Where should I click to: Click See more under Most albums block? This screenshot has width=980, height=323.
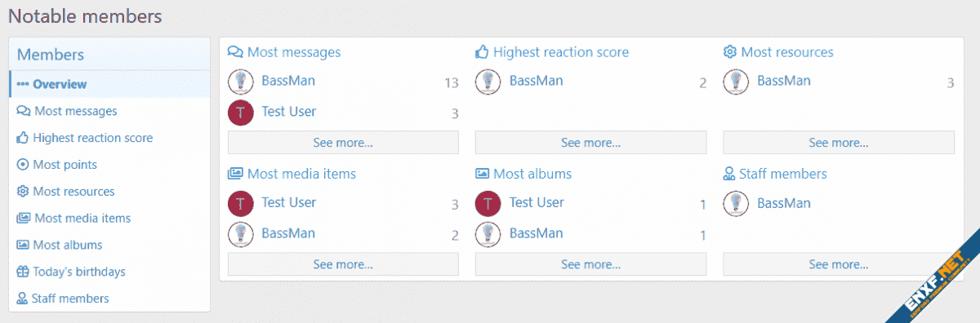click(x=590, y=264)
